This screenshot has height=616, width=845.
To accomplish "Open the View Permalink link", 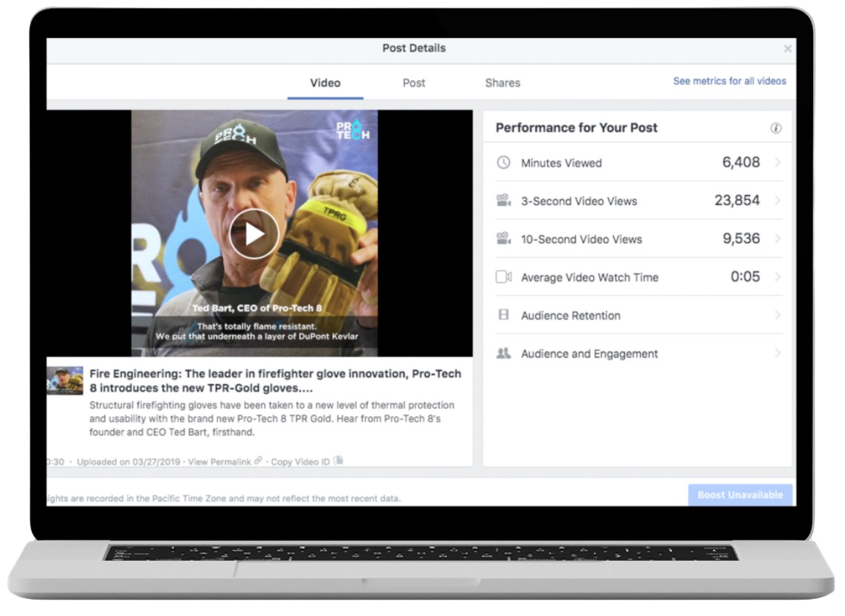I will (219, 462).
